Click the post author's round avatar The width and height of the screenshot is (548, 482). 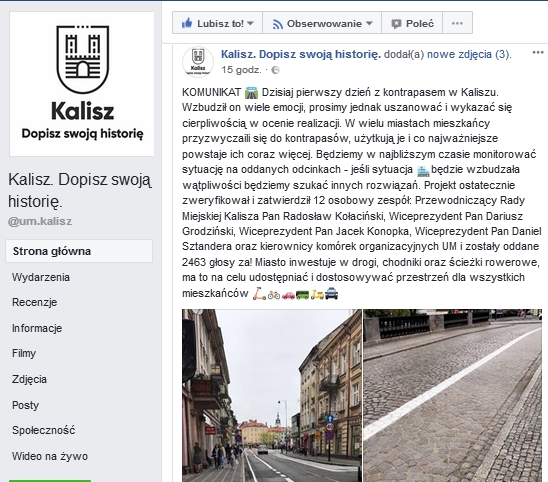[x=198, y=61]
